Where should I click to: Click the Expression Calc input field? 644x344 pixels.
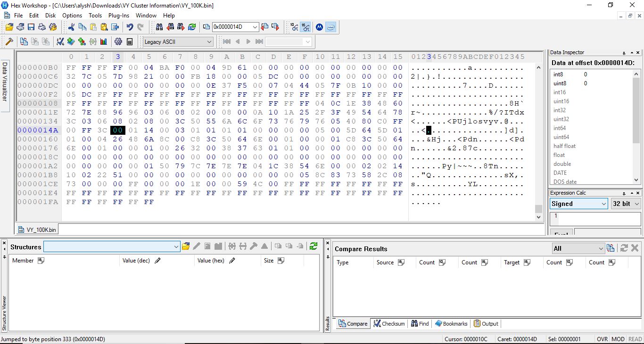(x=596, y=219)
